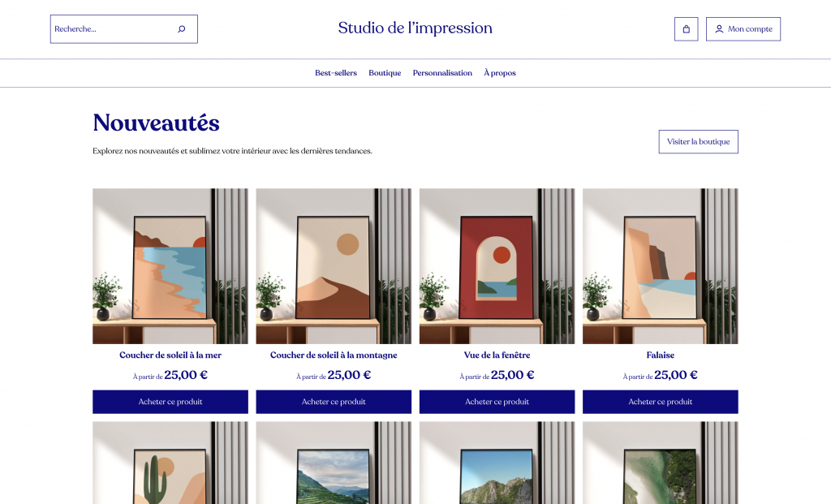The height and width of the screenshot is (504, 831).
Task: Open the Coucher de soleil à la montagne title
Action: pos(334,355)
